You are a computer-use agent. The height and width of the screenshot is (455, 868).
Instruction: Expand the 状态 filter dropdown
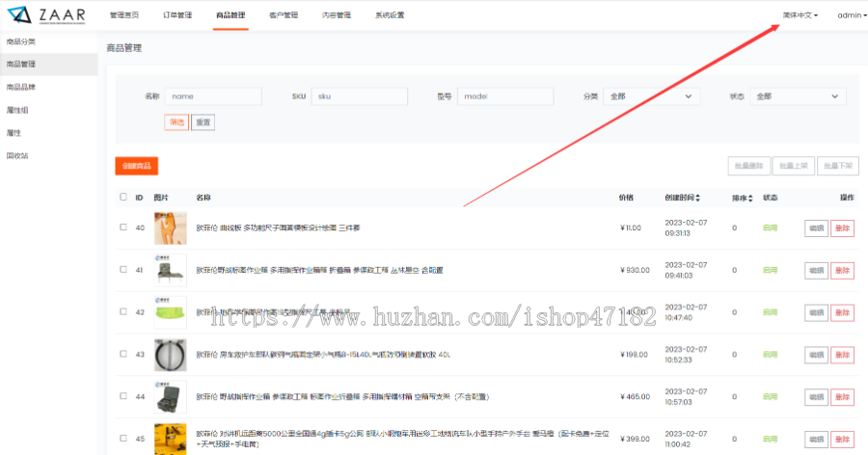798,96
